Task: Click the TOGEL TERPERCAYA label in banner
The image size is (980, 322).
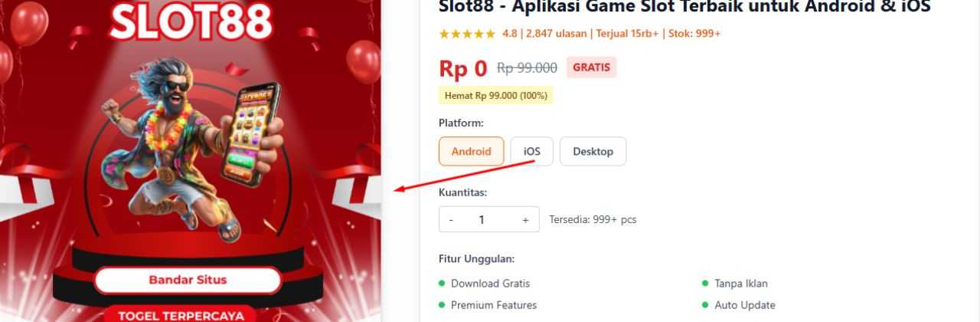Action: click(181, 314)
